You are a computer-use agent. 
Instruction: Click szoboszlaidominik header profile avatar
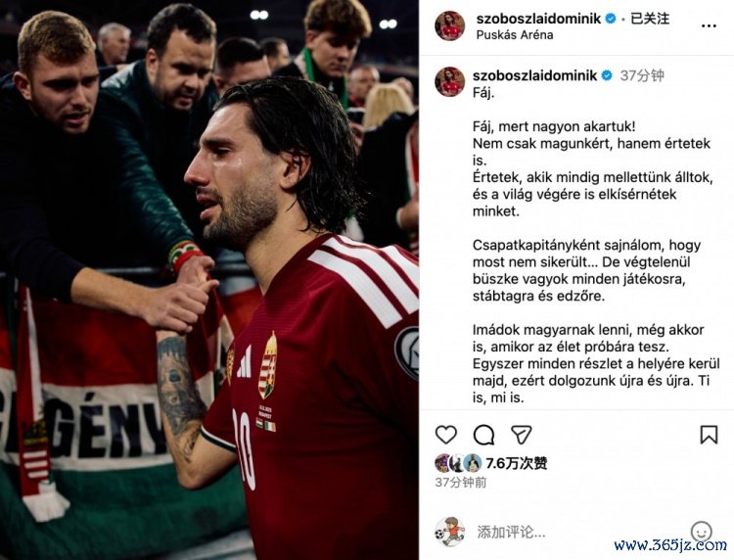[450, 25]
